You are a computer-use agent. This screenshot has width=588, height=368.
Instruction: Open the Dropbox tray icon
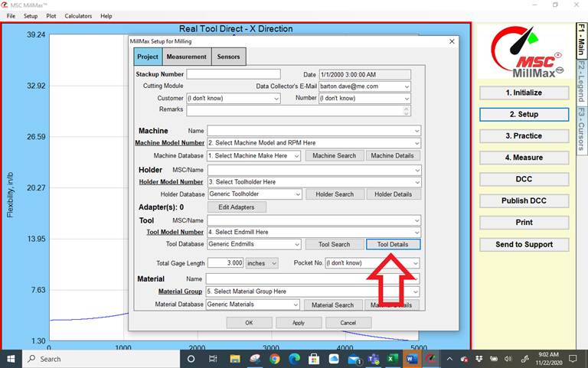(x=479, y=359)
